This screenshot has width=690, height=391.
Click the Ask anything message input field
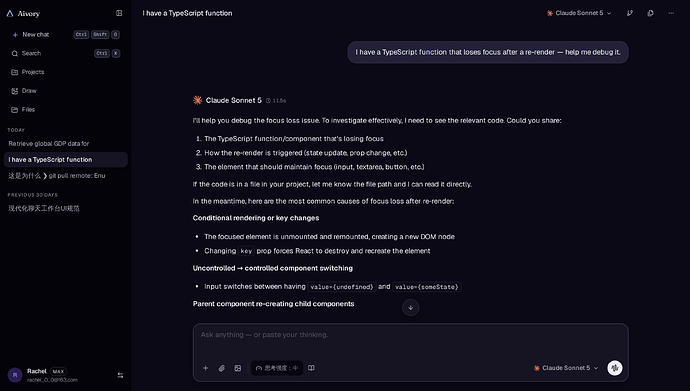[x=410, y=340]
